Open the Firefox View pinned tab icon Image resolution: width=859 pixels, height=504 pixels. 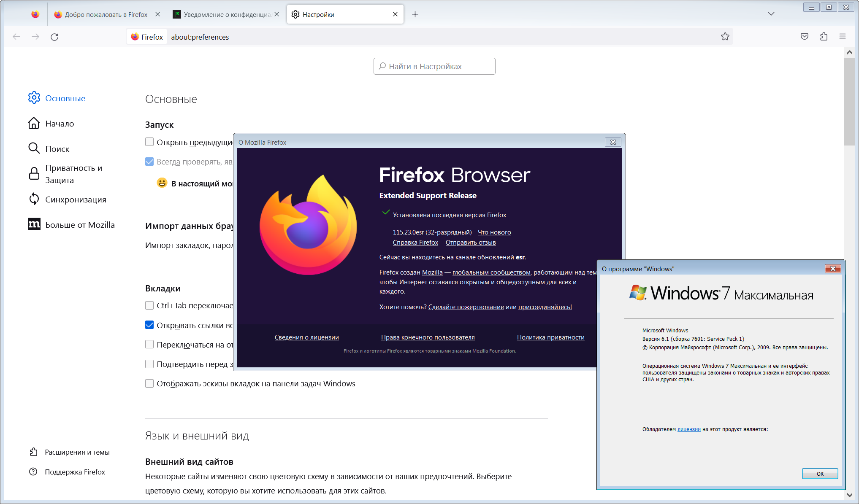coord(35,14)
